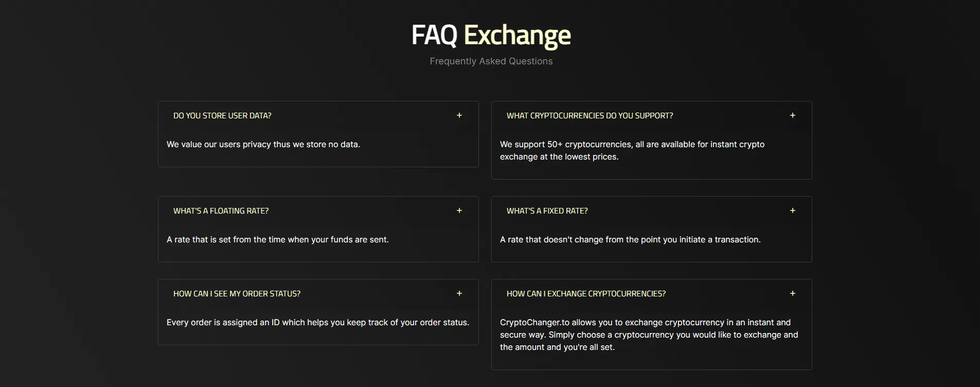The height and width of the screenshot is (387, 980).
Task: Toggle the plus icon next to 'What's a floating rate?'
Action: click(459, 210)
